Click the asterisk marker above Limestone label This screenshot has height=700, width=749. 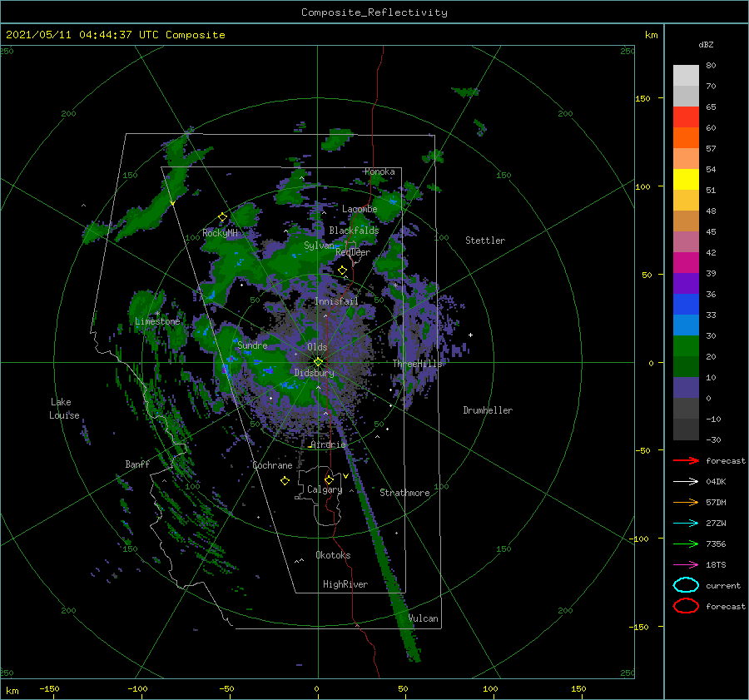(x=157, y=314)
